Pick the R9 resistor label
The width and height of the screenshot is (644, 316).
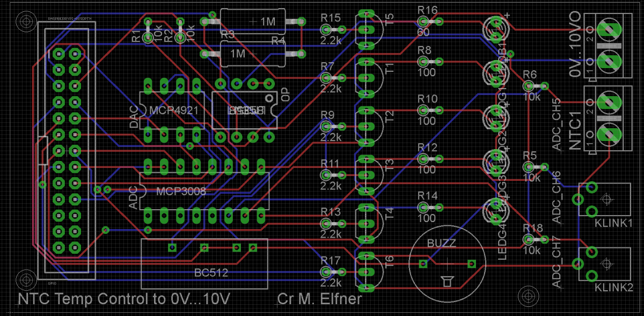[327, 115]
